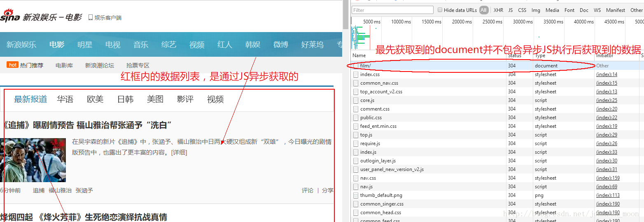Viewport: 644px width, 222px height.
Task: Select the All request filter
Action: [x=484, y=10]
